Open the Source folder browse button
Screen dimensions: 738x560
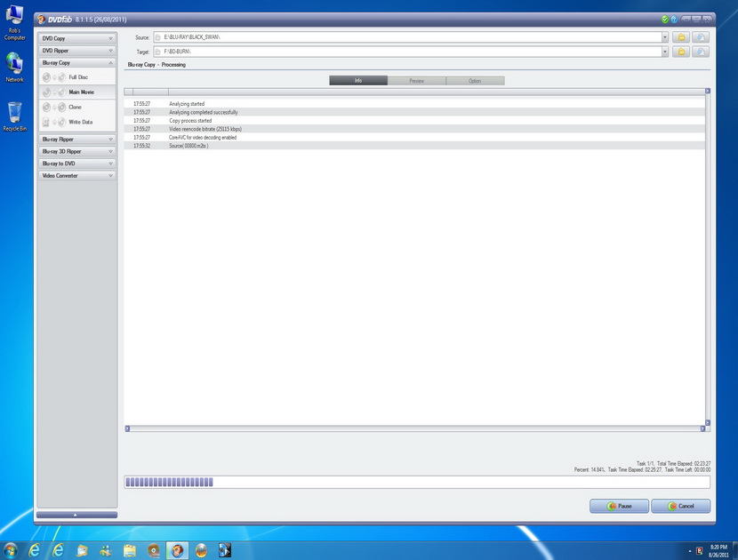(681, 37)
